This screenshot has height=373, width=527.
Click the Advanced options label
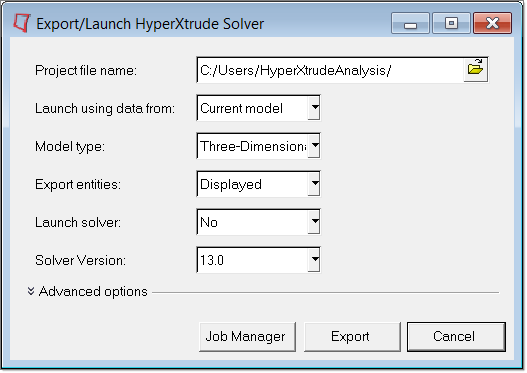(93, 291)
